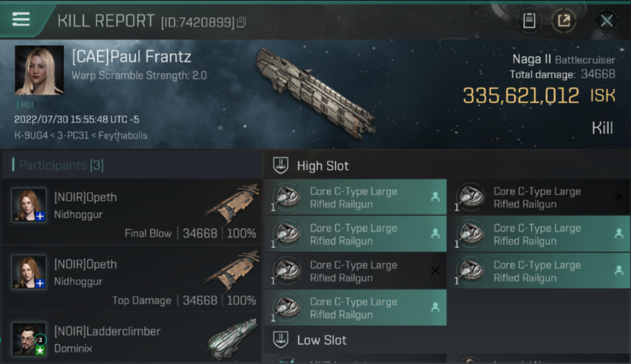631x364 pixels.
Task: Close the kill report window
Action: tap(606, 21)
